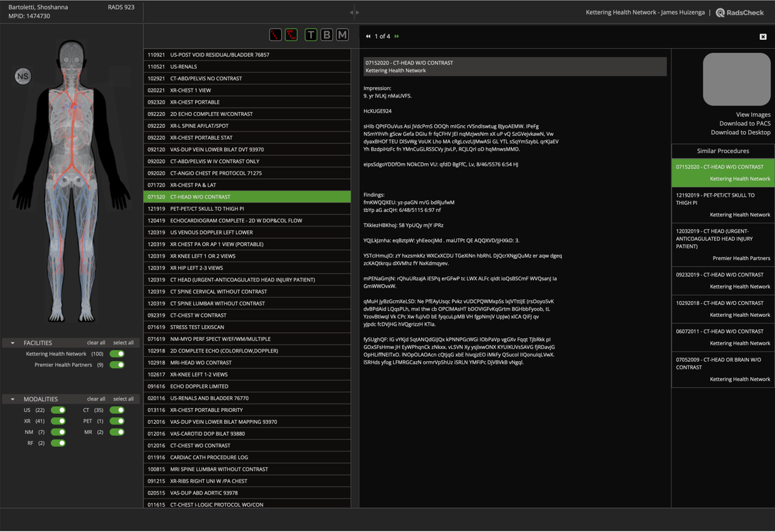Click select all in Modalities
The width and height of the screenshot is (775, 532).
[x=123, y=399]
